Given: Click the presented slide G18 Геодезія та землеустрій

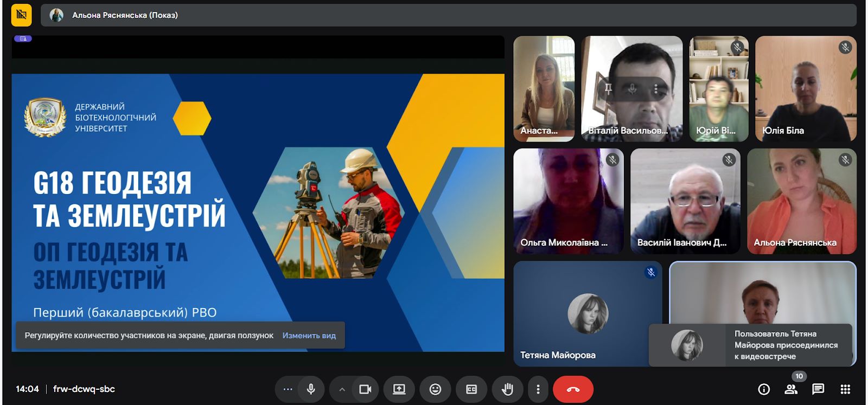Looking at the screenshot, I should (x=258, y=213).
